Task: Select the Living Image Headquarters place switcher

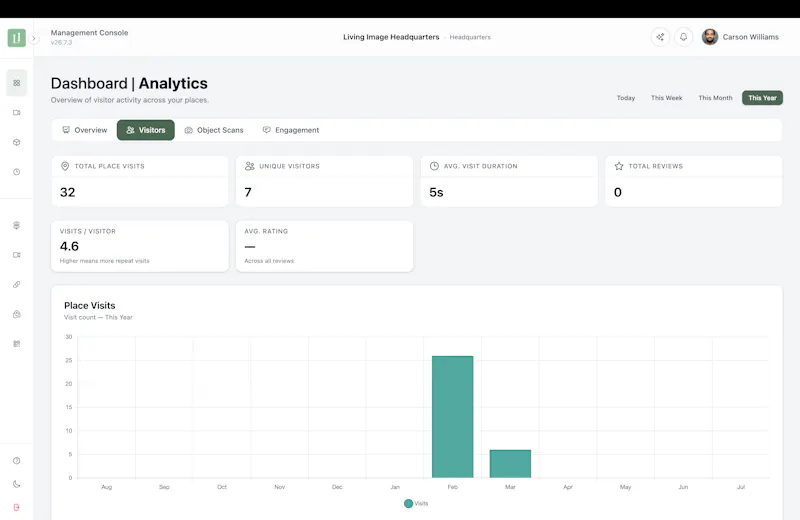Action: pyautogui.click(x=391, y=37)
